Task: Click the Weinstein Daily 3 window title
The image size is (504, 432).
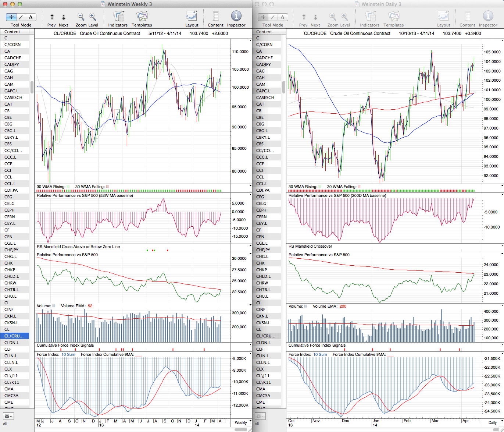Action: (381, 4)
